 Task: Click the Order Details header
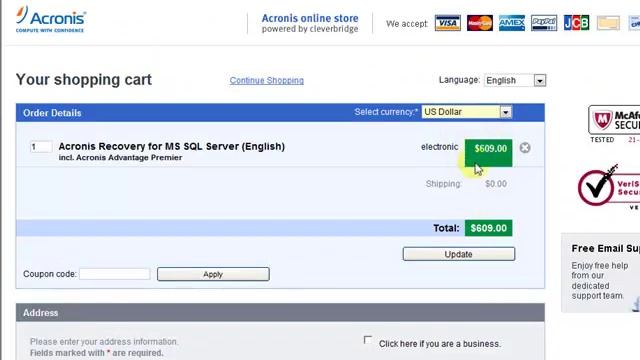tap(280, 113)
